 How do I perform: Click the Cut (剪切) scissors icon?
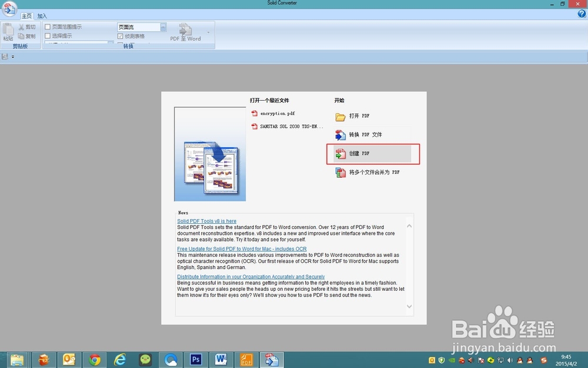click(21, 27)
